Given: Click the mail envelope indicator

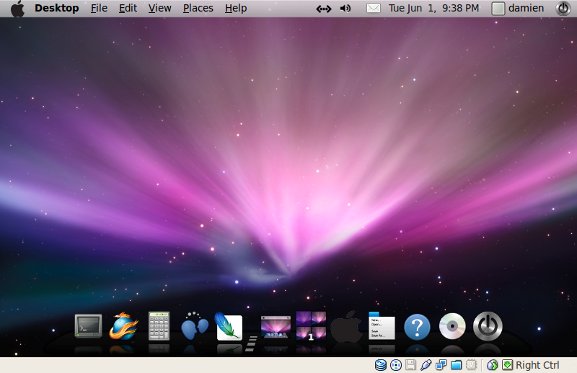Looking at the screenshot, I should point(373,8).
